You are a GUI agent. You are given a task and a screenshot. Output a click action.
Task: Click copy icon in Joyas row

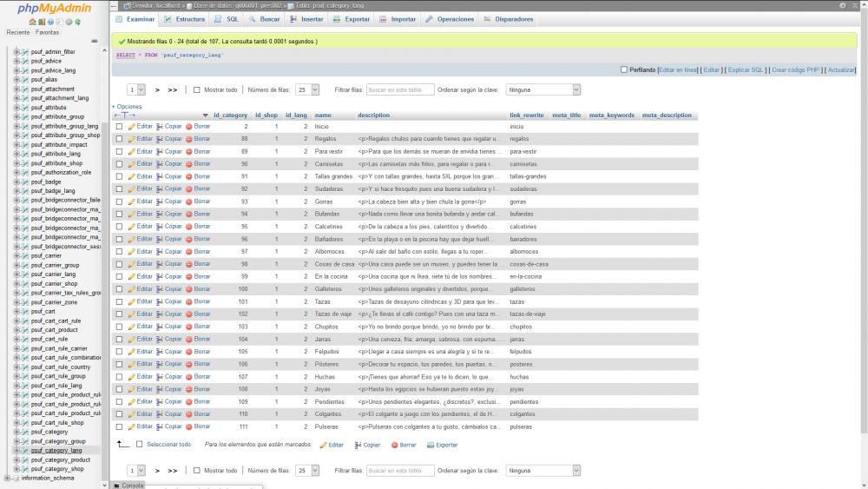click(160, 389)
